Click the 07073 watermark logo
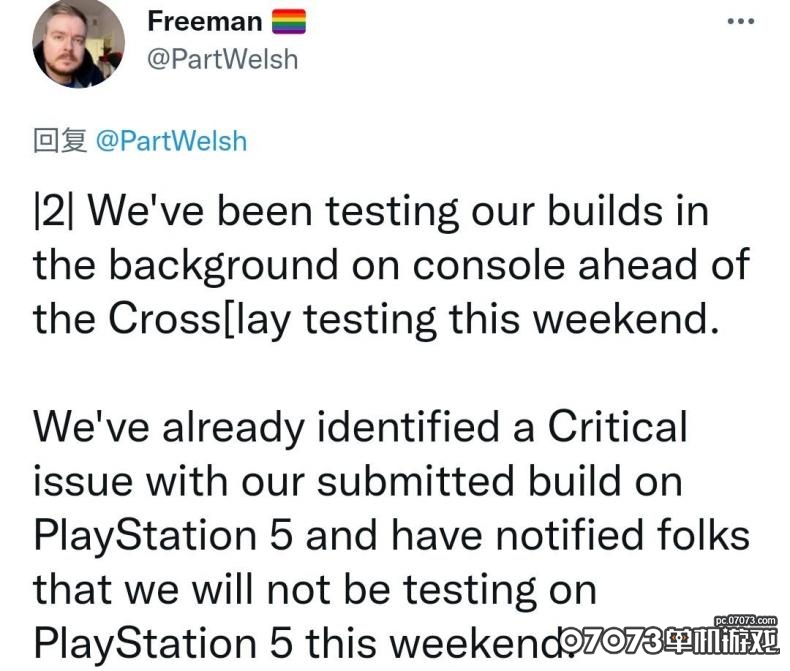 pyautogui.click(x=670, y=641)
